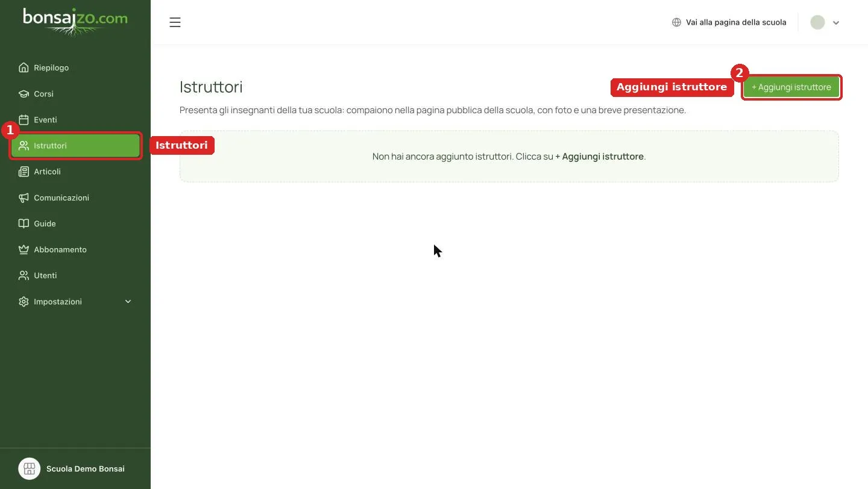The width and height of the screenshot is (868, 489).
Task: Open the Abbonamento page
Action: 75,249
